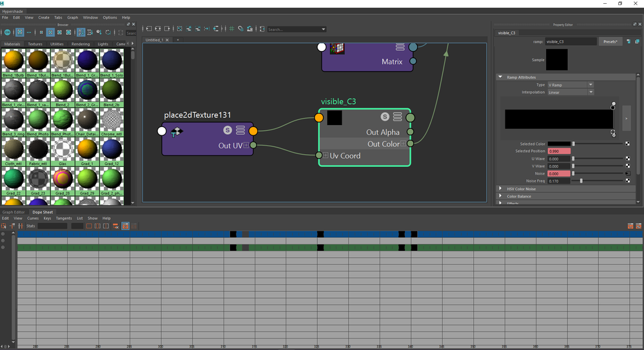
Task: Click the Stats input field
Action: click(52, 226)
